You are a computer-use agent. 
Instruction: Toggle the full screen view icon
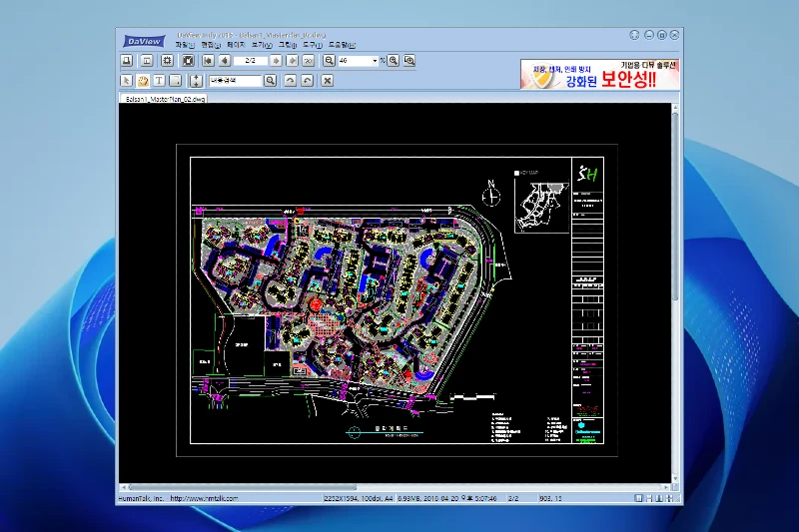tap(188, 61)
